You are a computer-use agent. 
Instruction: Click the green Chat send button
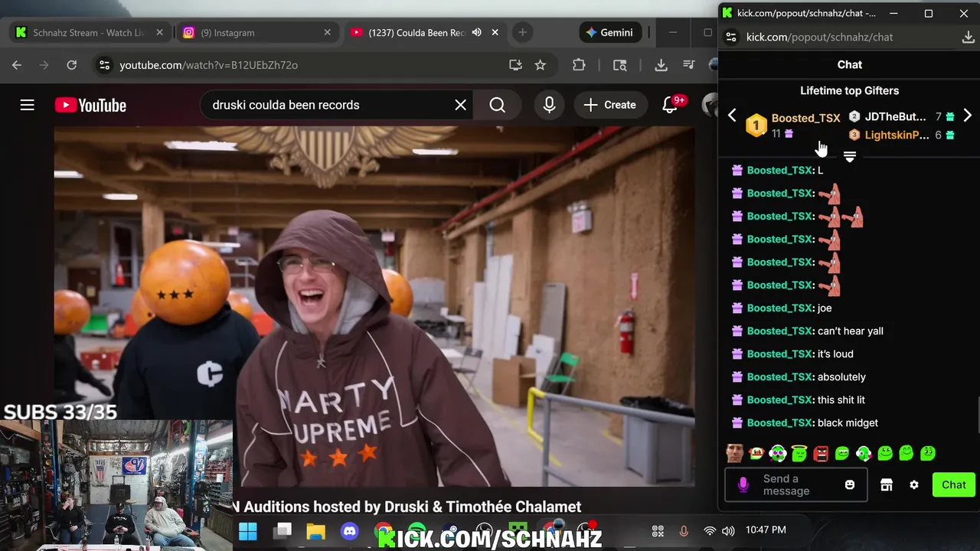[953, 484]
